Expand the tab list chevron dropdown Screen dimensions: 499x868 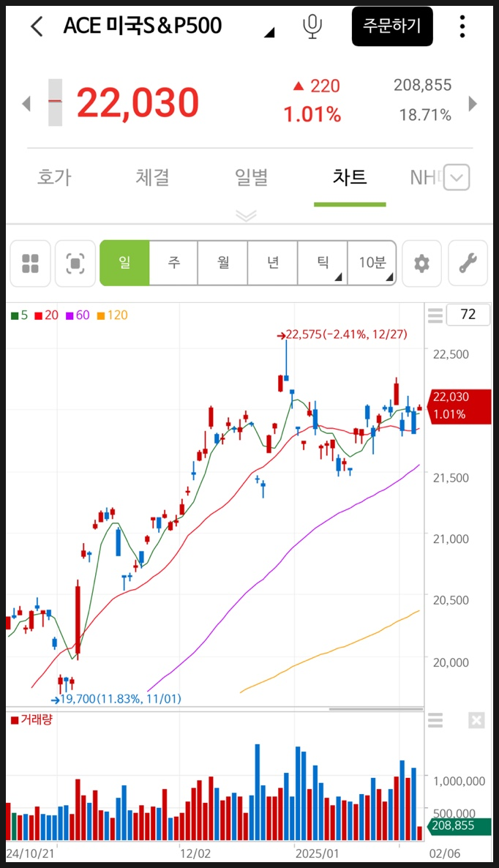coord(457,178)
